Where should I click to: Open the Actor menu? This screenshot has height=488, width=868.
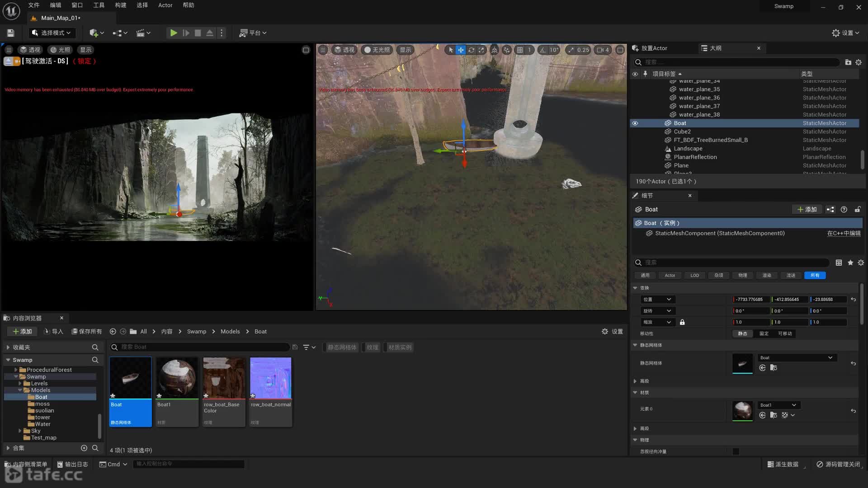(x=165, y=5)
